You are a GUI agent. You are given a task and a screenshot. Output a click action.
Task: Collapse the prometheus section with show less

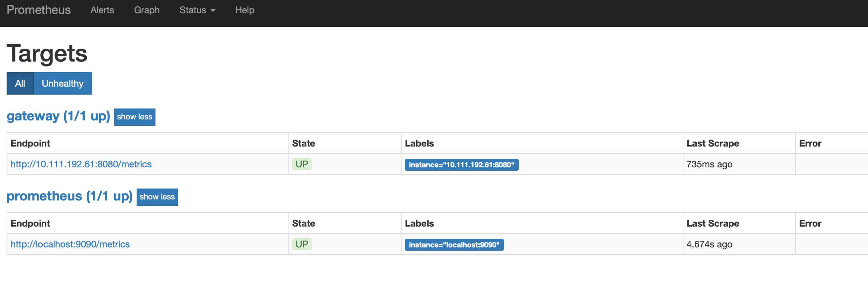click(x=157, y=197)
